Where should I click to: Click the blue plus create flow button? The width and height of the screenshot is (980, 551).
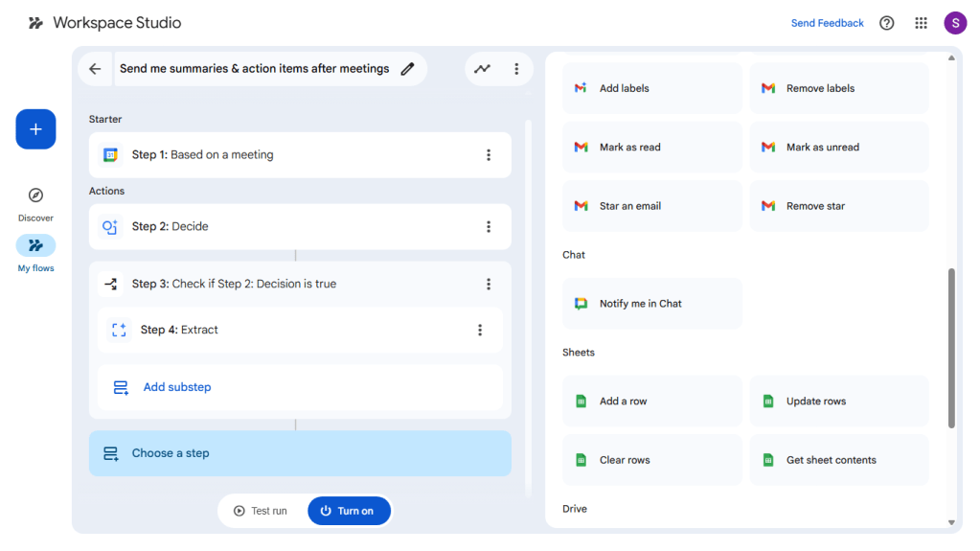pos(35,129)
